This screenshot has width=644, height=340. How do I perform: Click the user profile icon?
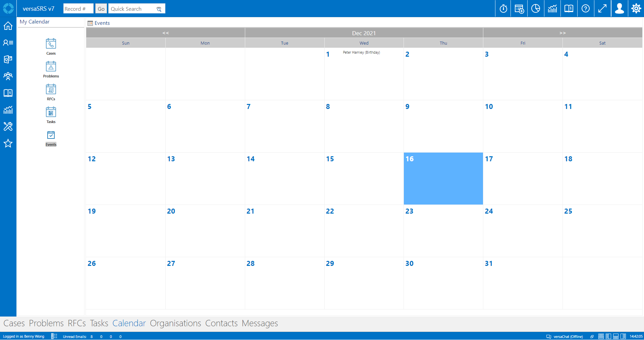tap(619, 9)
